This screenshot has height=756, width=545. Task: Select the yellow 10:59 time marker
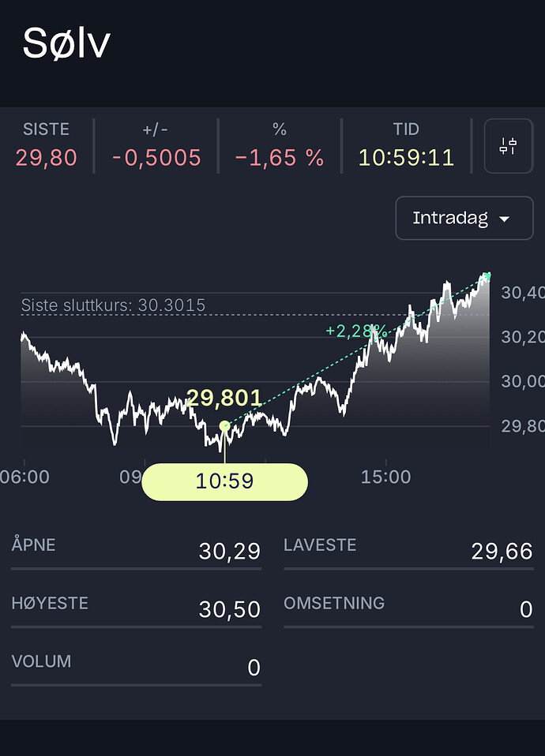[x=224, y=481]
